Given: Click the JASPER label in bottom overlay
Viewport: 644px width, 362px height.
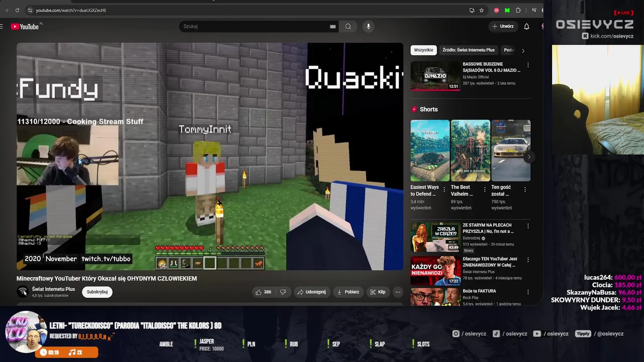Looking at the screenshot, I should click(x=206, y=341).
